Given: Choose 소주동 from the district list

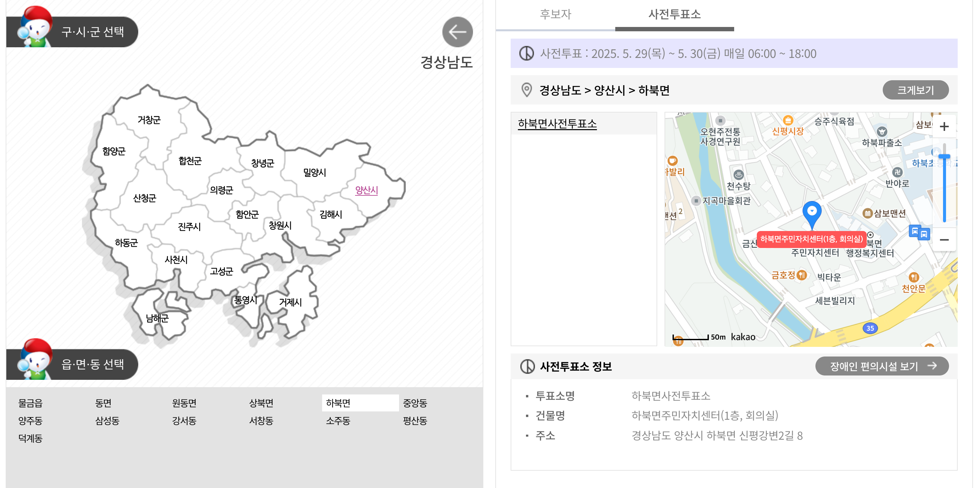Looking at the screenshot, I should [x=338, y=421].
